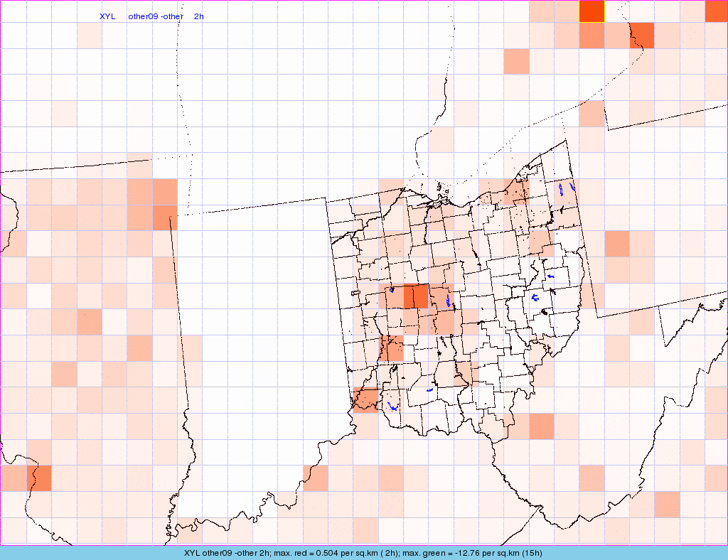Click the orange cell directly below the yellow-outlined cell
This screenshot has height=560, width=728.
[x=591, y=36]
